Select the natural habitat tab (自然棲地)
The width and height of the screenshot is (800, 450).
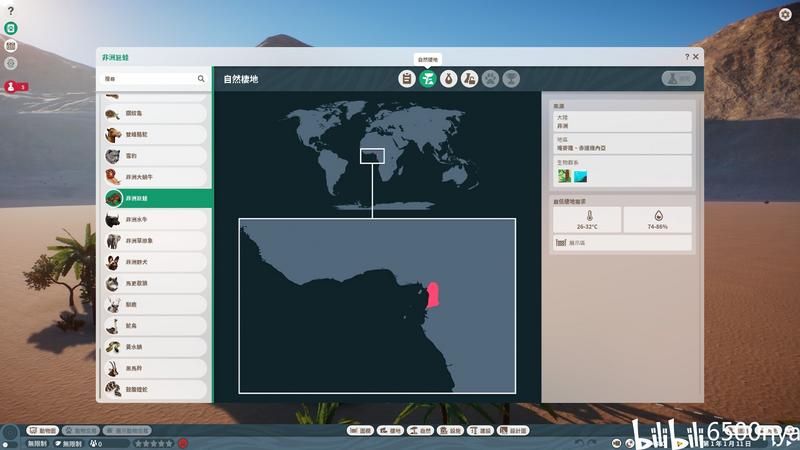pyautogui.click(x=428, y=79)
